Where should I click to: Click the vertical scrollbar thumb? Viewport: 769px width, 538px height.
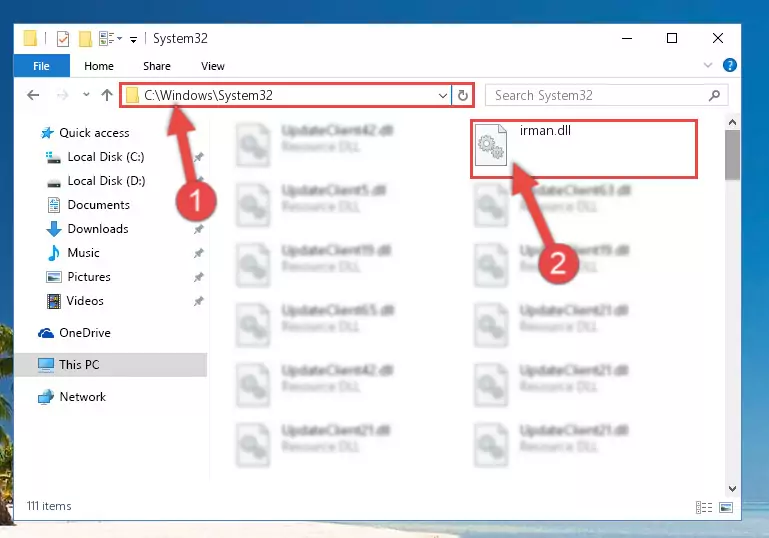coord(732,155)
